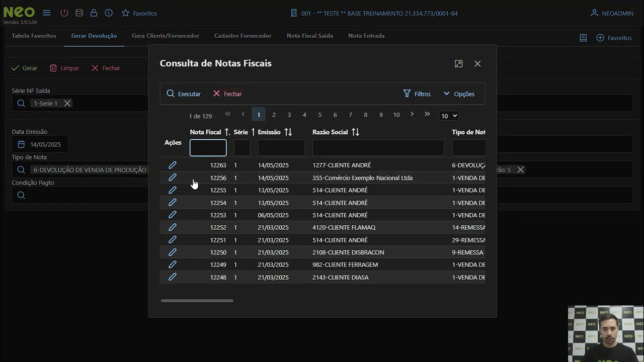Open the Filtros panel

417,94
